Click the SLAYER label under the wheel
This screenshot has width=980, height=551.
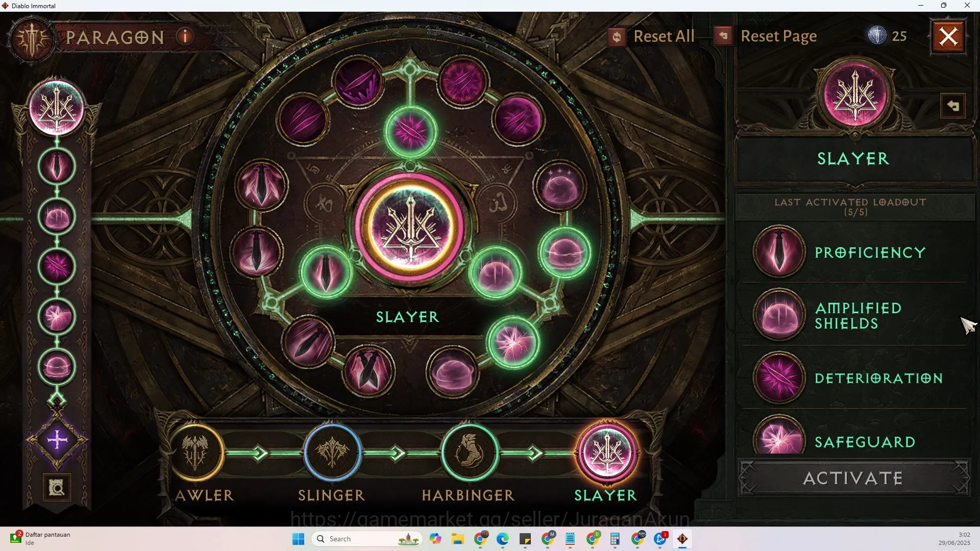coord(407,317)
